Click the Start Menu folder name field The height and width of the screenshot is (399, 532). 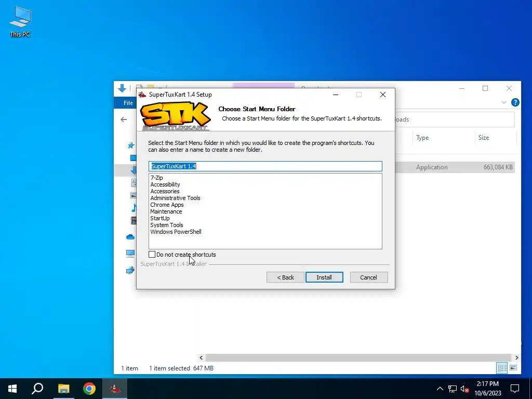265,166
